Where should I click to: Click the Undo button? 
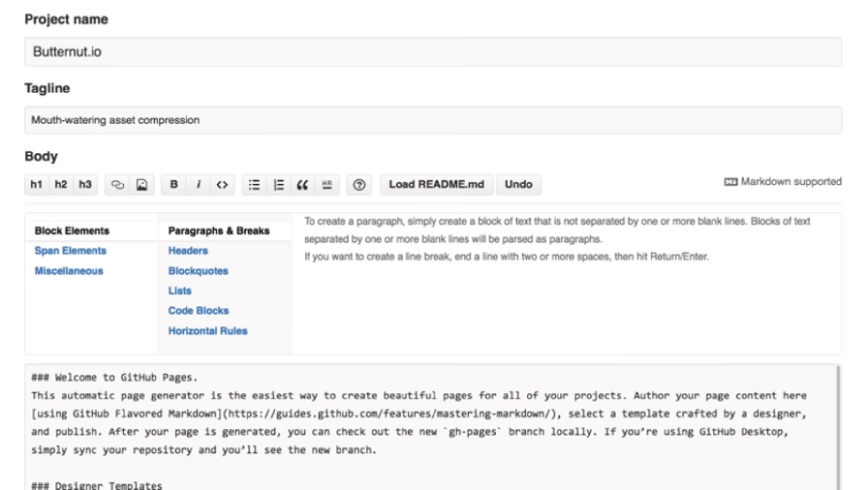pos(518,184)
